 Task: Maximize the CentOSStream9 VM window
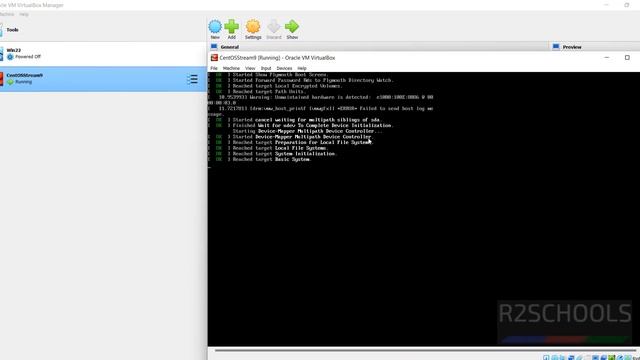[x=627, y=58]
